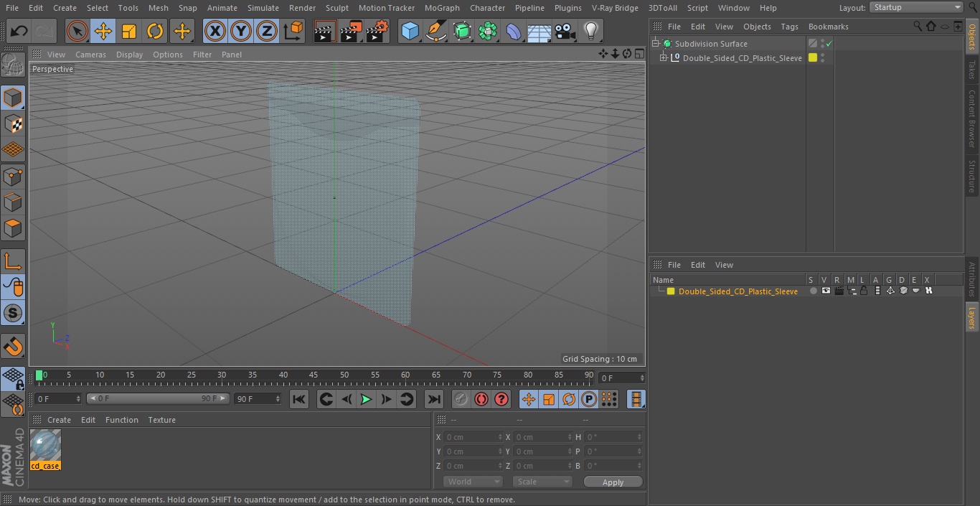980x506 pixels.
Task: Open Edit Render Settings gear icon
Action: tap(377, 31)
